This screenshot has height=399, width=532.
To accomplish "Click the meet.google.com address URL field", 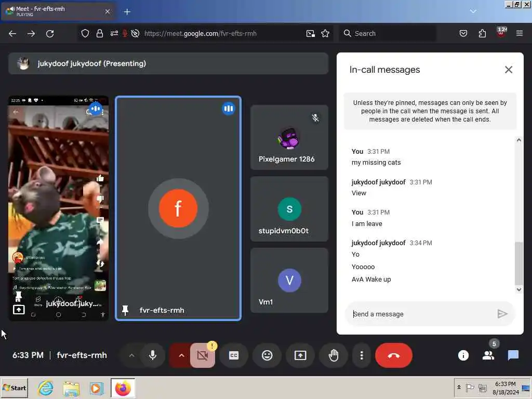I will click(x=200, y=33).
